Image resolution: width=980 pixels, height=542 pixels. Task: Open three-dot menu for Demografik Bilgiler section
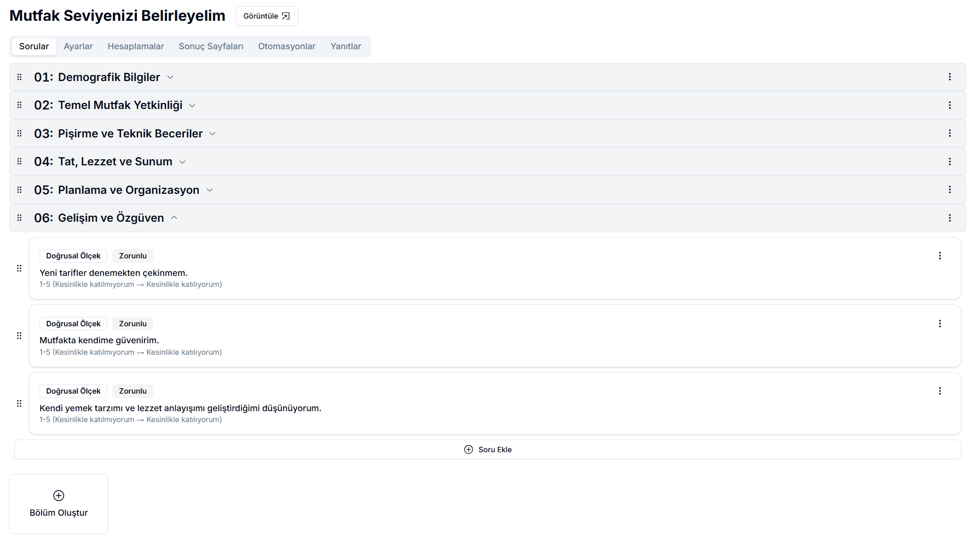pos(949,77)
